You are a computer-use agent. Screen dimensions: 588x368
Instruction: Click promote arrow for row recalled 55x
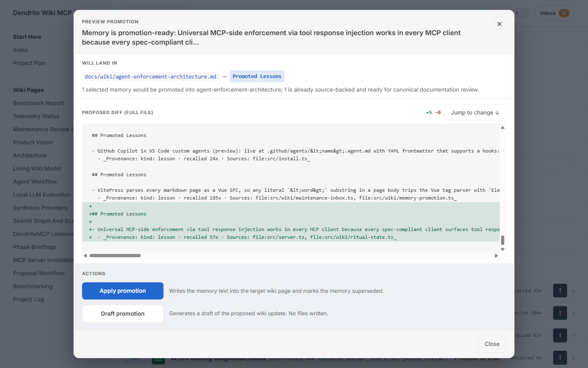[560, 291]
